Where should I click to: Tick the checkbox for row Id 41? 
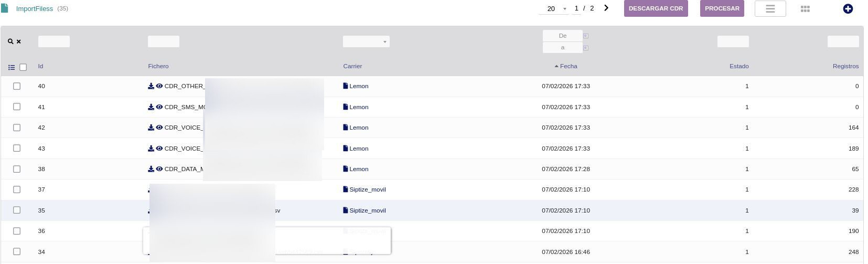17,107
